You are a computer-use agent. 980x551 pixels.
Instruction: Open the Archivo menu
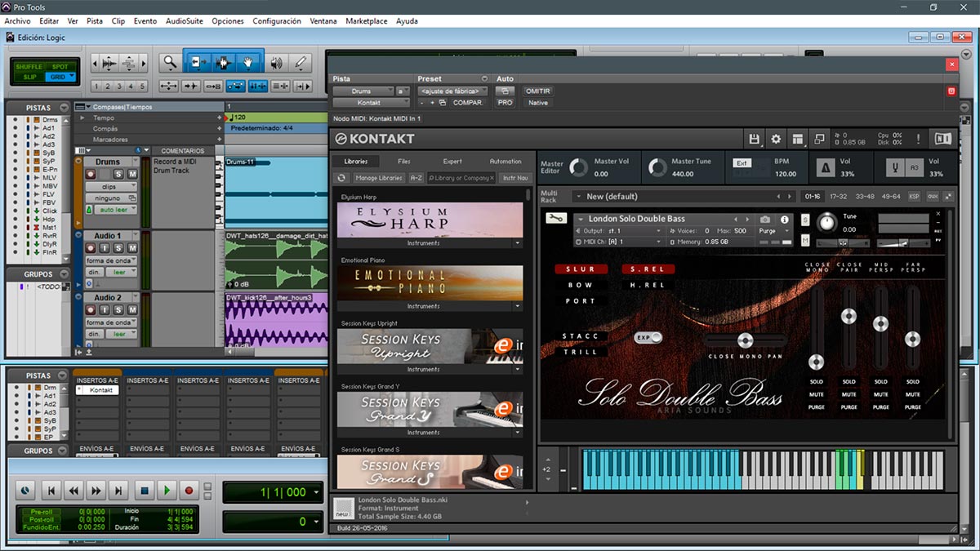[x=17, y=20]
